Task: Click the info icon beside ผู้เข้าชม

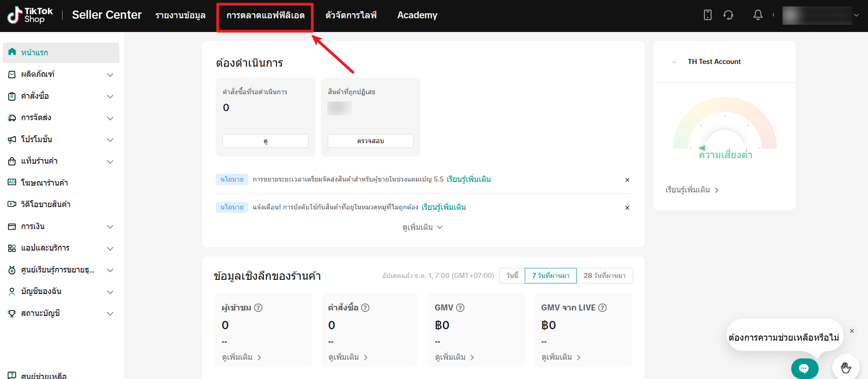Action: pos(258,308)
